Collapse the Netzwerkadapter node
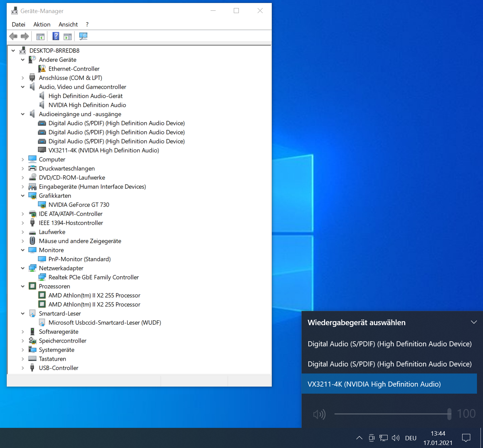Viewport: 483px width, 448px height. point(23,268)
